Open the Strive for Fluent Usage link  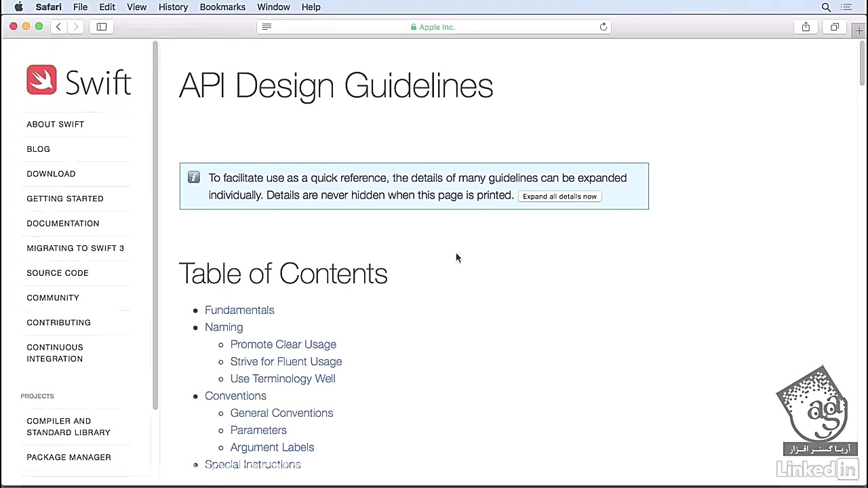(286, 361)
